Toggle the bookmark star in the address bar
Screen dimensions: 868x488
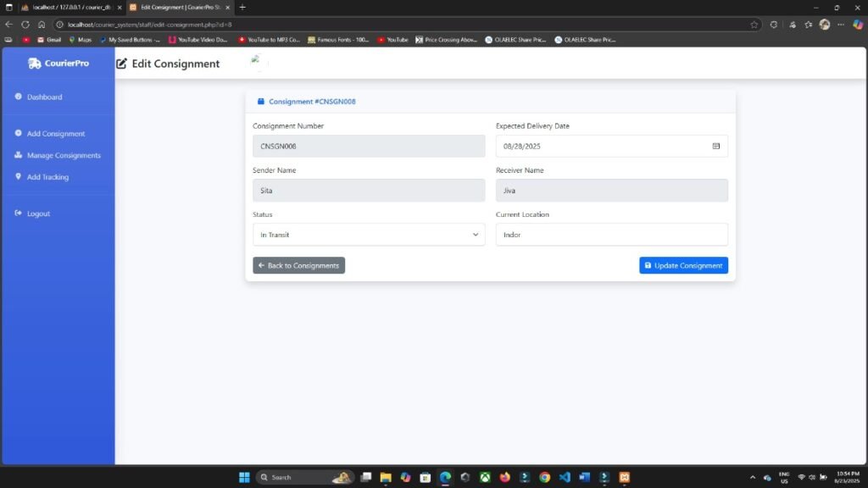coord(754,25)
